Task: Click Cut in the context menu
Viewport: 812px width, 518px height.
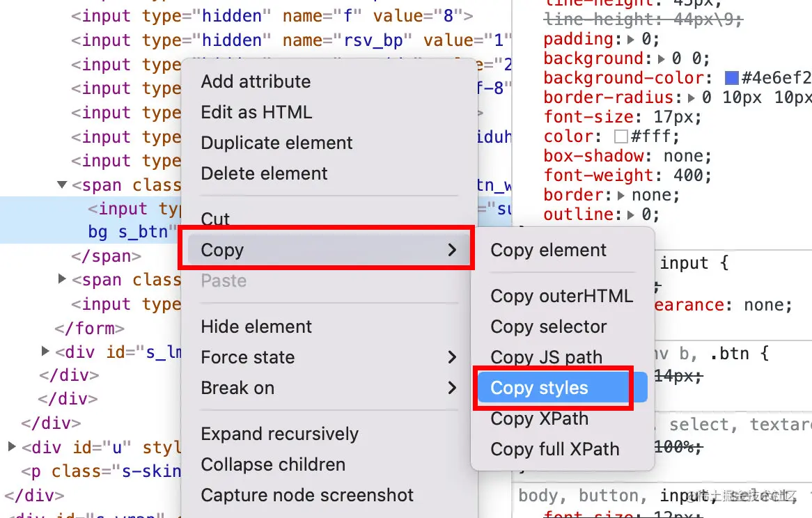Action: [x=215, y=219]
